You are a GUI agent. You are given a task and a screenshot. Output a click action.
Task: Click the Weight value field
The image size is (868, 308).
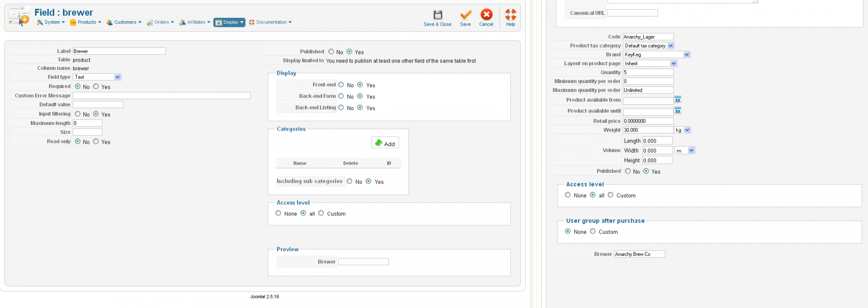pos(648,130)
